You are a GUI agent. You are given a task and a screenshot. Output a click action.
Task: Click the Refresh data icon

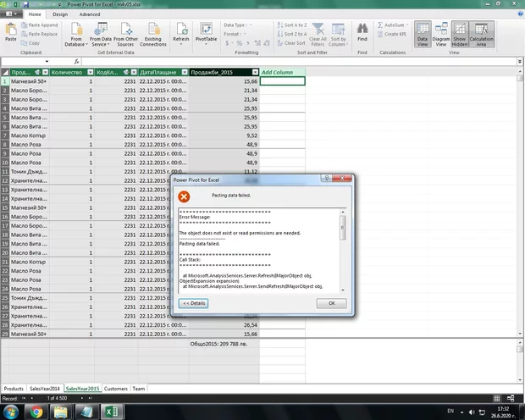pos(180,33)
